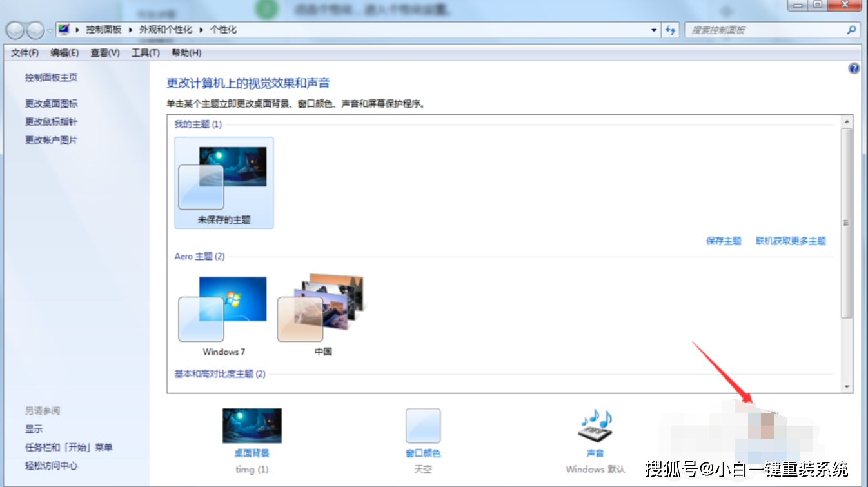Open 更改鼠标指针 link
Image resolution: width=868 pixels, height=487 pixels.
pos(52,122)
